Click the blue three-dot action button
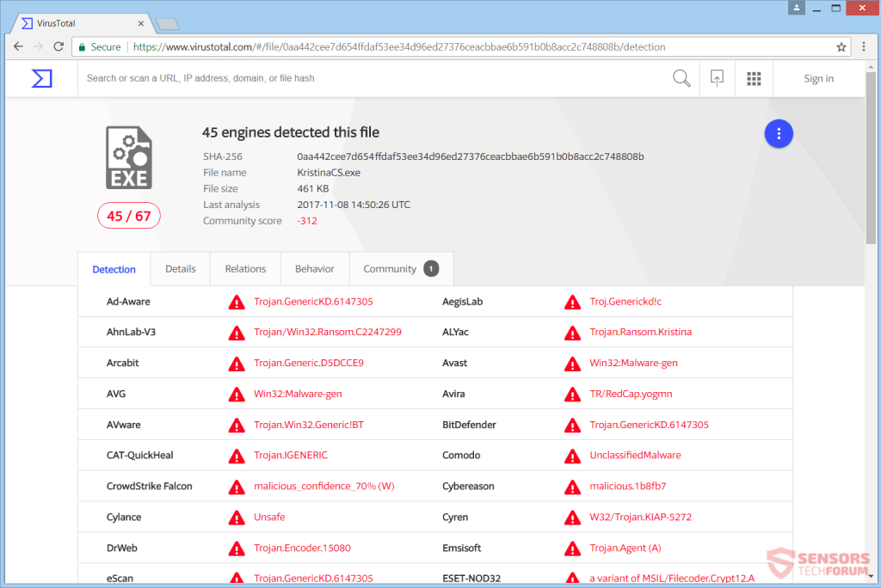The image size is (881, 588). [778, 133]
